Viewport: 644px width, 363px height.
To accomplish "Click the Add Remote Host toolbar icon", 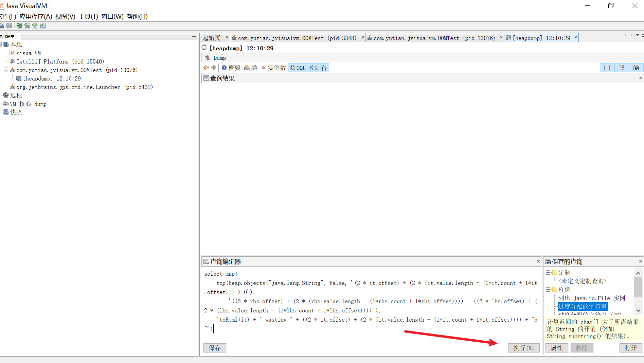I will [19, 26].
